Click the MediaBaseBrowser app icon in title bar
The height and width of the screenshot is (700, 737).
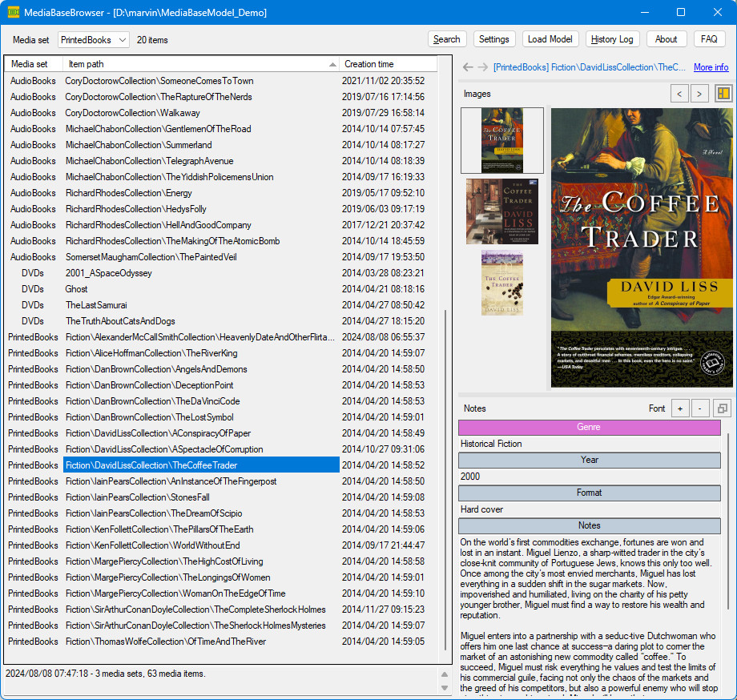[x=13, y=12]
